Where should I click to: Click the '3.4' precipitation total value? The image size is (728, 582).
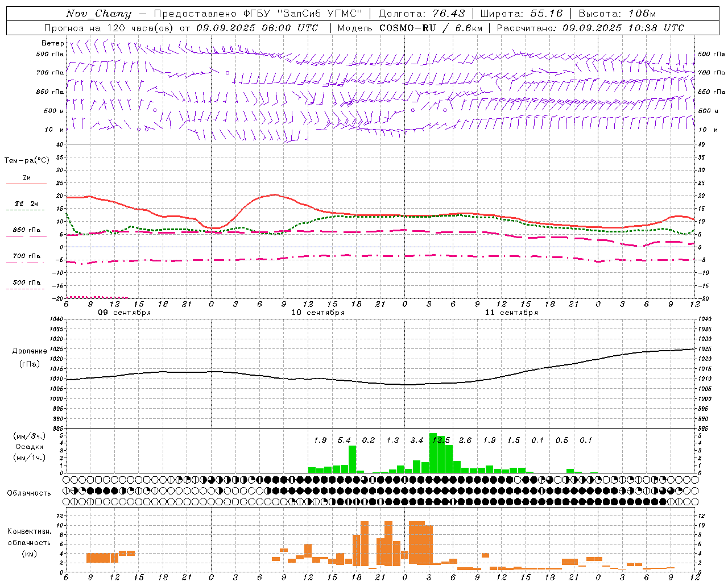coord(417,440)
